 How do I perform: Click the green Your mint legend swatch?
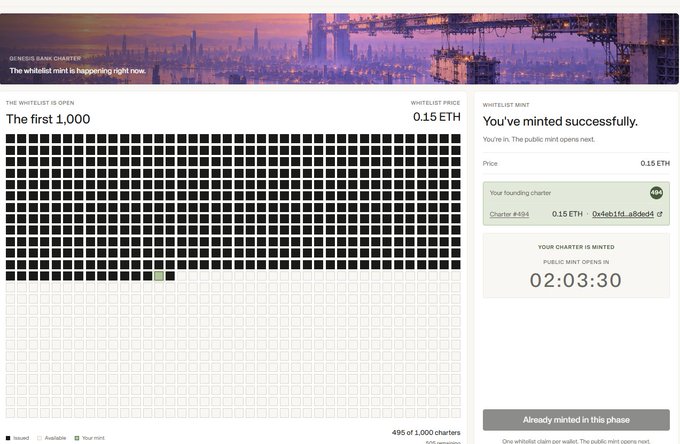click(x=77, y=438)
